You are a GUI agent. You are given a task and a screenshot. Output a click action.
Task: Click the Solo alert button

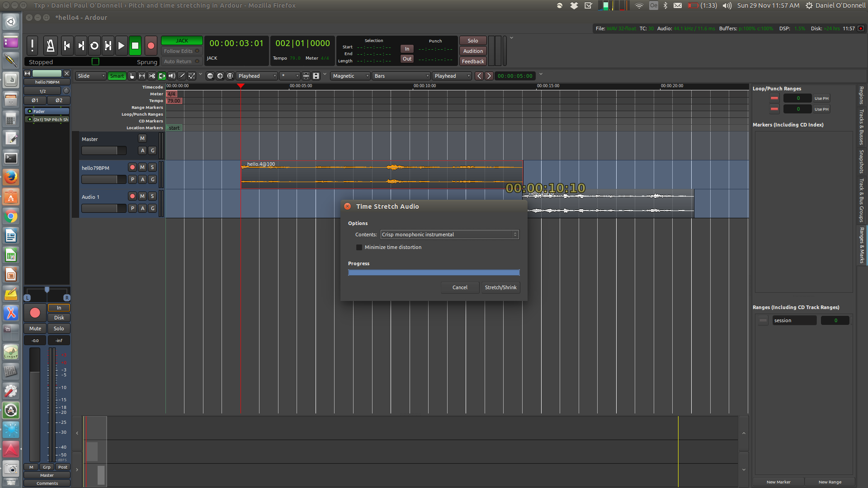(x=473, y=41)
